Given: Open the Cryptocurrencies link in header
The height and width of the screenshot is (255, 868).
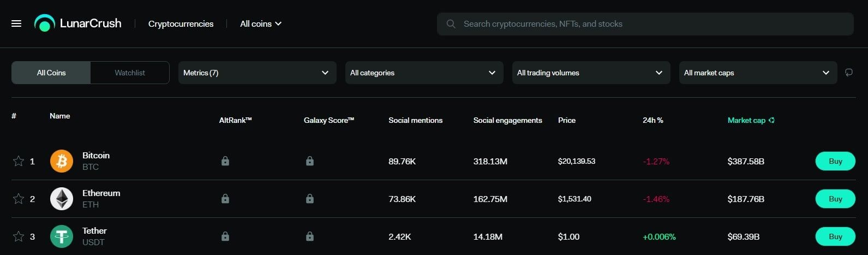Looking at the screenshot, I should pos(181,24).
